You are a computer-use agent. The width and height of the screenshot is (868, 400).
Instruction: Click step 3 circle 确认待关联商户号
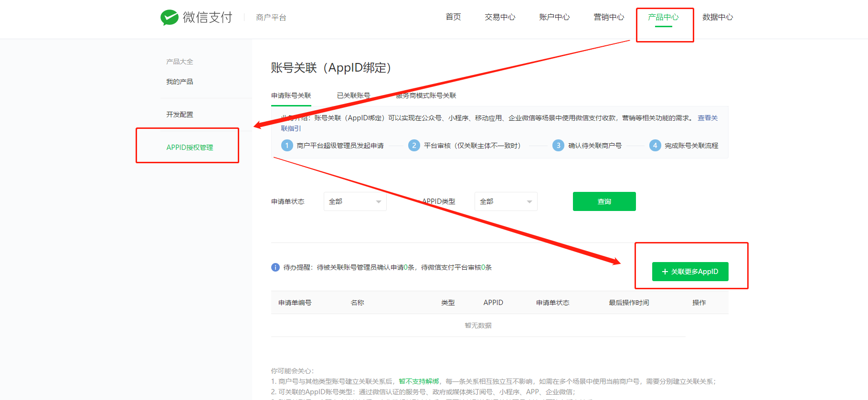558,146
